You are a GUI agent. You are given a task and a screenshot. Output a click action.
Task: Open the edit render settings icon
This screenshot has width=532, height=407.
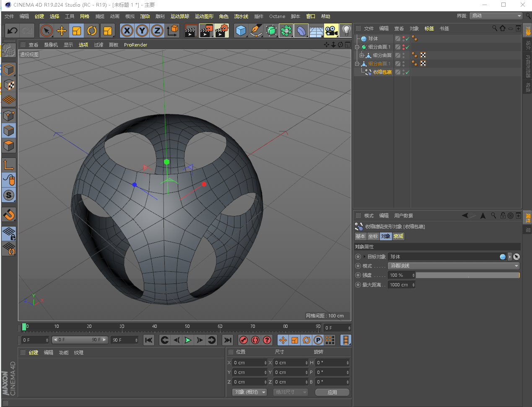pos(221,31)
